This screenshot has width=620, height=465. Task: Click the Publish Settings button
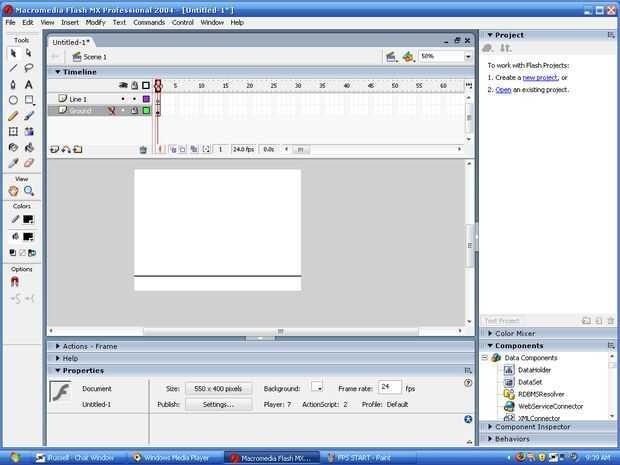pos(218,405)
